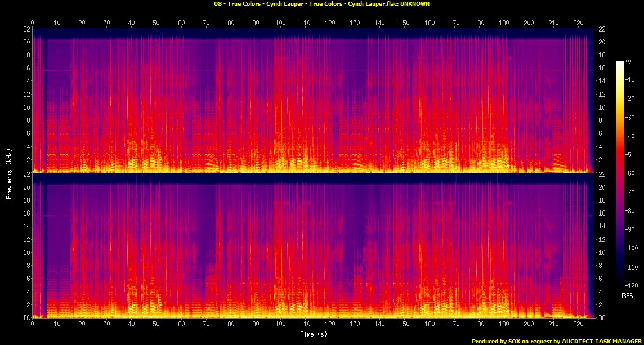Click the -30 label on the dBFS scale

[x=632, y=117]
